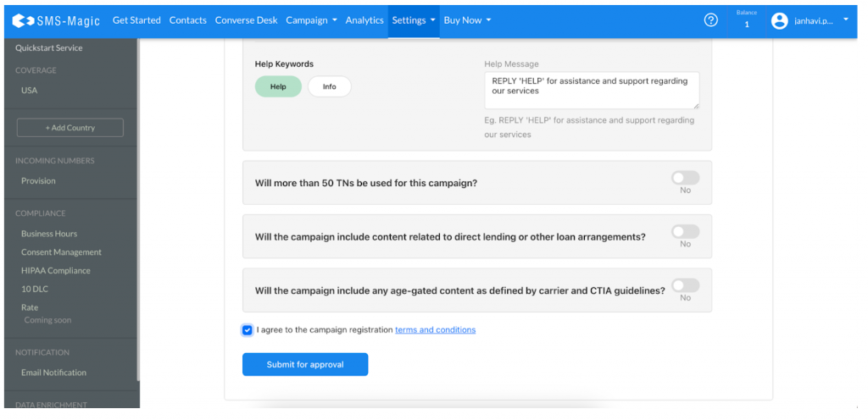Click inside the Help Message text box
The width and height of the screenshot is (868, 420).
[x=591, y=90]
